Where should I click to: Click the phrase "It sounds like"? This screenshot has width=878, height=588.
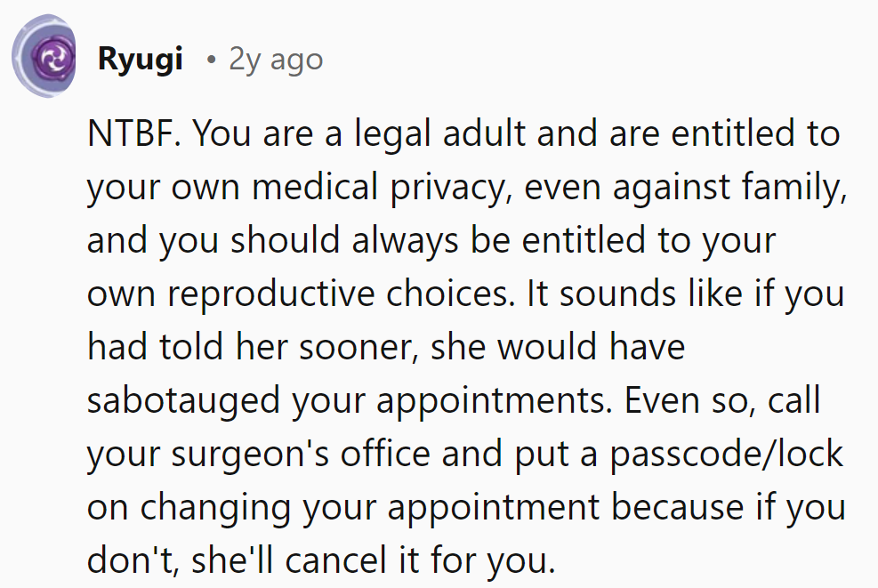coord(620,294)
